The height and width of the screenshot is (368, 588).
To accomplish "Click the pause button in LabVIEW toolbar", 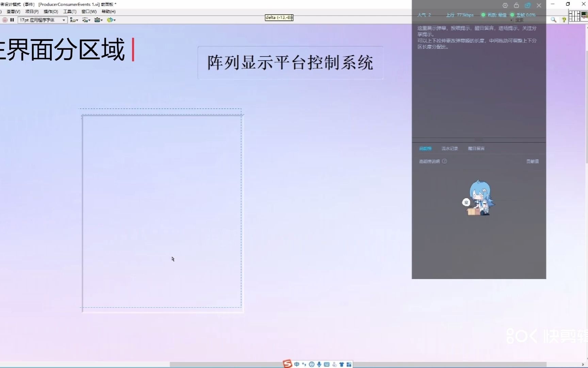I will (x=12, y=20).
